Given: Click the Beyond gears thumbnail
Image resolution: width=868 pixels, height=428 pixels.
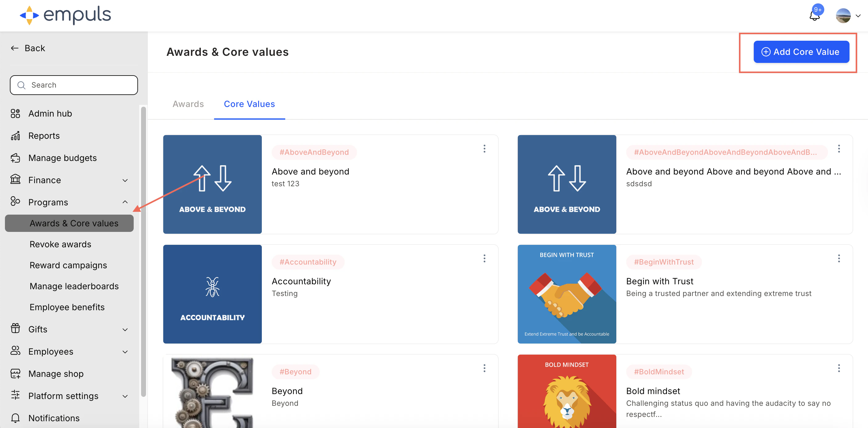Looking at the screenshot, I should point(212,391).
